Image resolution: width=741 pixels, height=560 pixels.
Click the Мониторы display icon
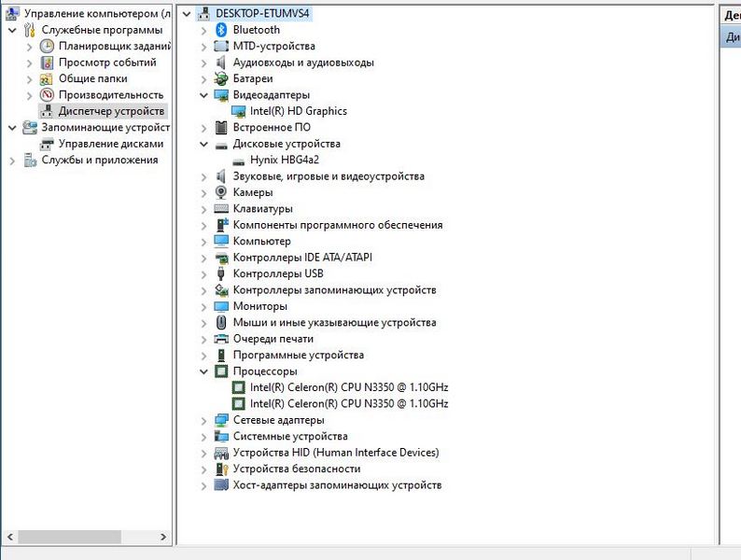(221, 306)
